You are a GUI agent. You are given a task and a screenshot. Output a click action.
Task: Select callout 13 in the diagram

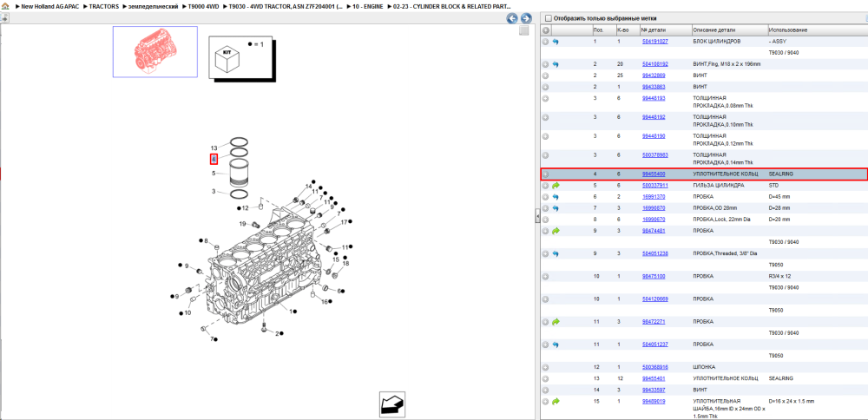pyautogui.click(x=214, y=148)
